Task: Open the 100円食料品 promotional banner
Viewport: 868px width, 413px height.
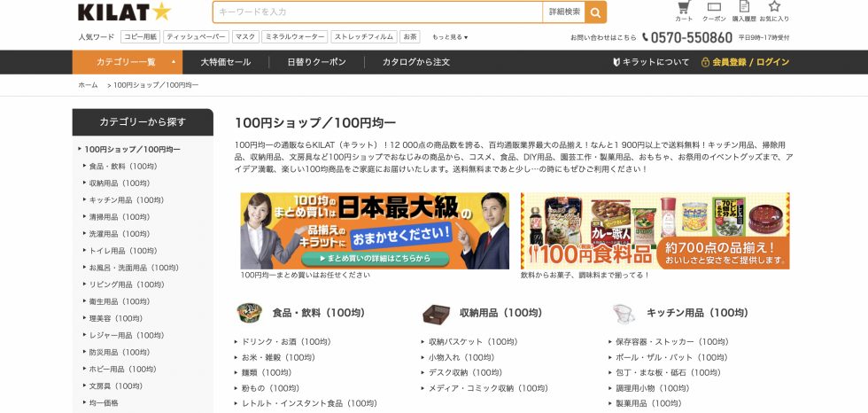Action: tap(655, 230)
